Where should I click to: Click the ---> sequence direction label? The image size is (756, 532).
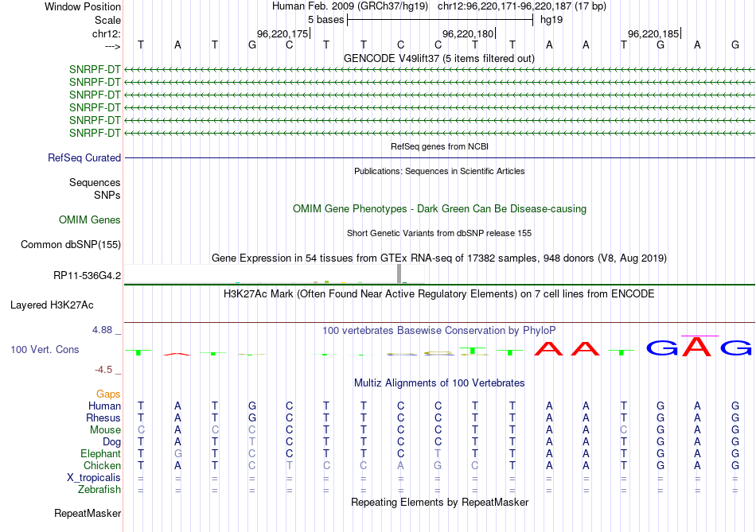tap(112, 46)
